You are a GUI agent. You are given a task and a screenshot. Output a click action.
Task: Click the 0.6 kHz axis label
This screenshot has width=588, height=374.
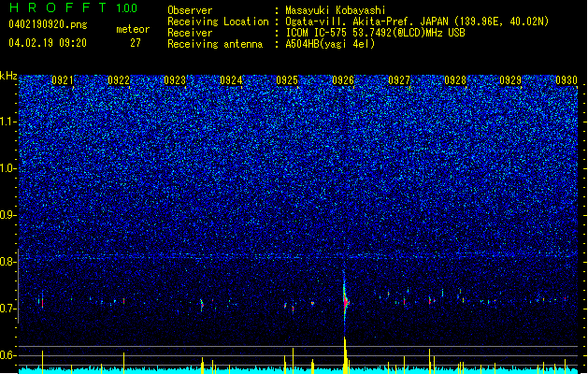click(8, 355)
